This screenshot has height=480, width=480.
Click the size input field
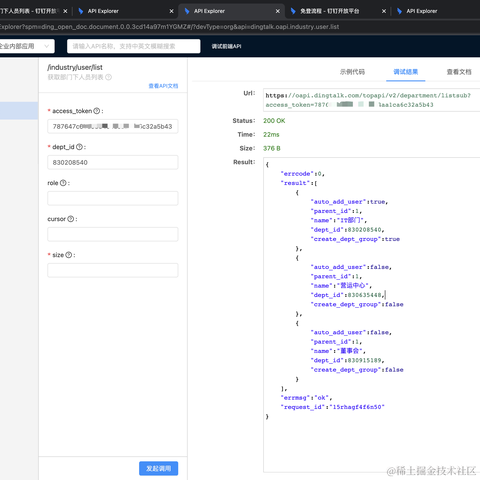(x=113, y=270)
